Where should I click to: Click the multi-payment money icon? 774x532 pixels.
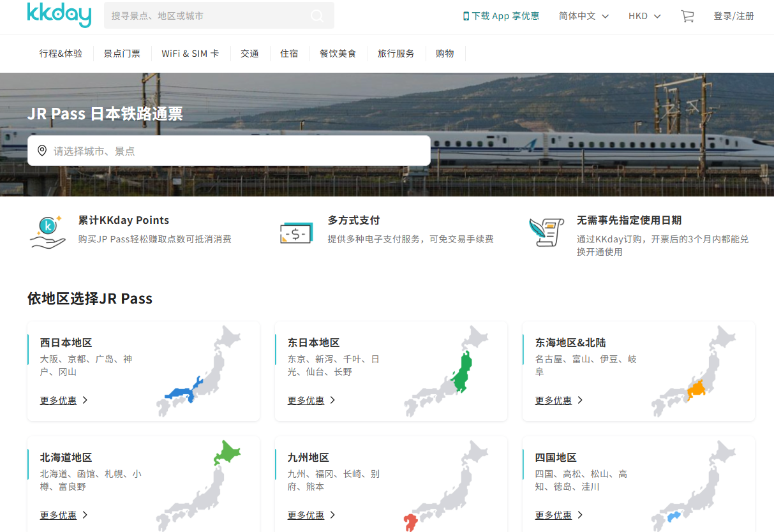tap(296, 232)
